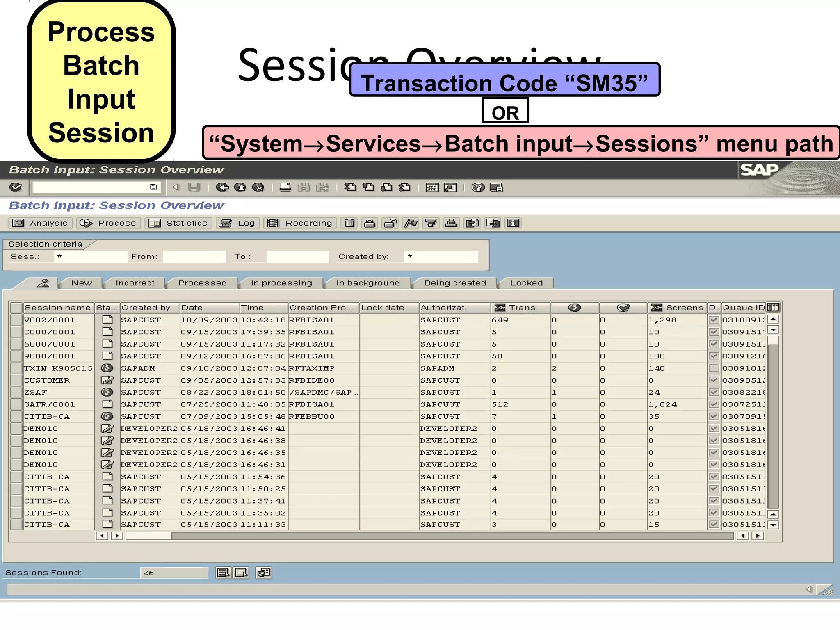840x630 pixels.
Task: Click the horizontal scroll-left arrow under Sta column
Action: tap(102, 536)
